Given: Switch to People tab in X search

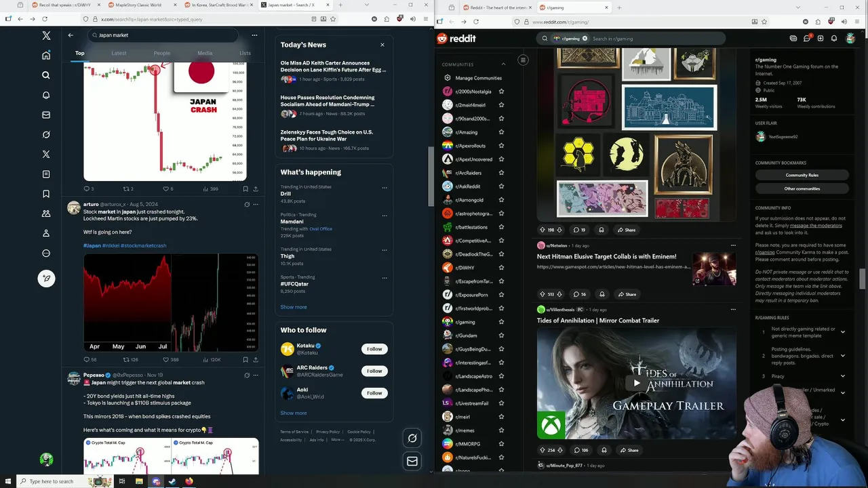Looking at the screenshot, I should pyautogui.click(x=162, y=53).
